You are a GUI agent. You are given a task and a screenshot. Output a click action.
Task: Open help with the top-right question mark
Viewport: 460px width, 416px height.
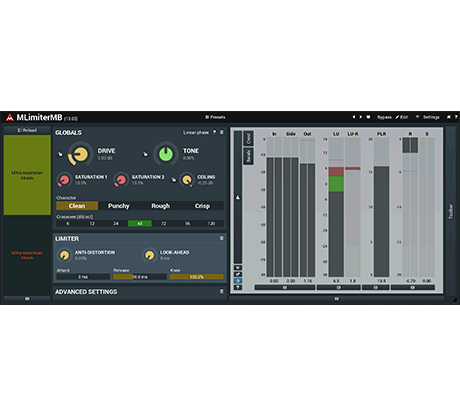click(456, 117)
